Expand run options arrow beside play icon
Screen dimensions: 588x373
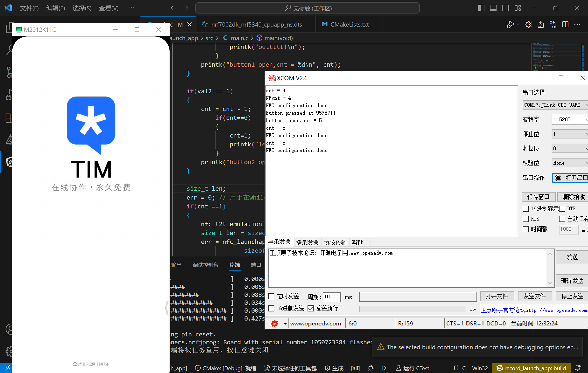pyautogui.click(x=518, y=24)
